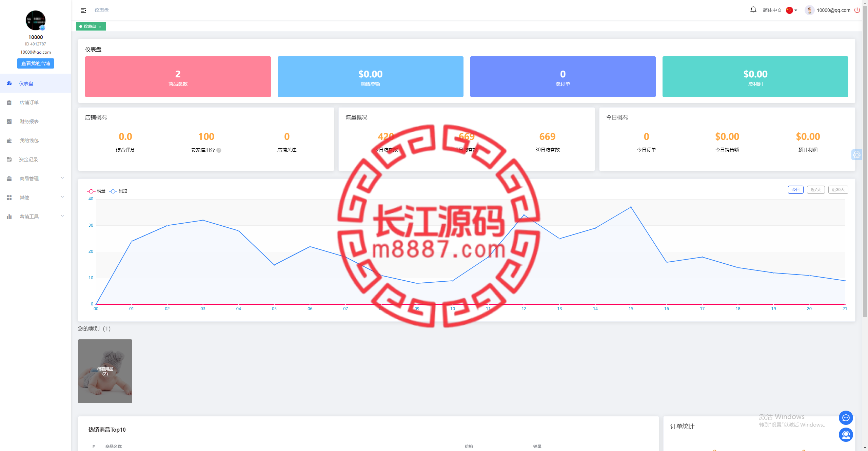Screen dimensions: 868x451
Task: Expand the 其他 menu chevron
Action: (62, 197)
